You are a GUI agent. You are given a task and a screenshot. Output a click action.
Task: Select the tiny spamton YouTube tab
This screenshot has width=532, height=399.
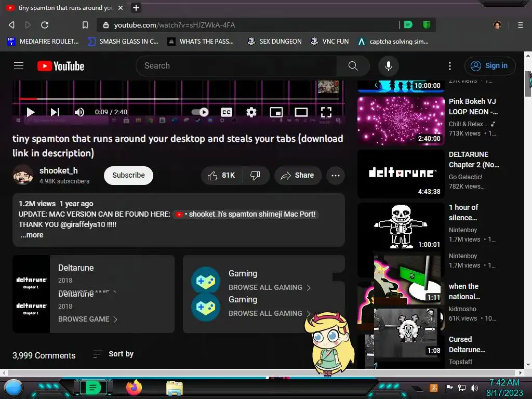tap(64, 7)
